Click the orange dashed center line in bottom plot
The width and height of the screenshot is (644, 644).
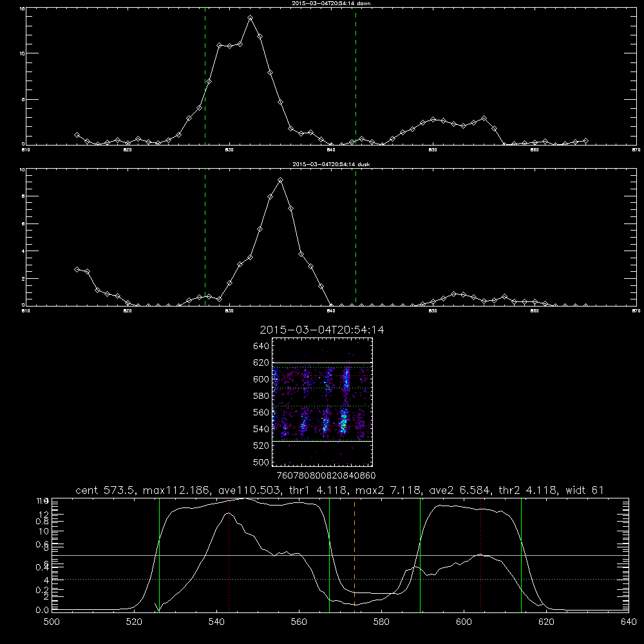[x=354, y=554]
